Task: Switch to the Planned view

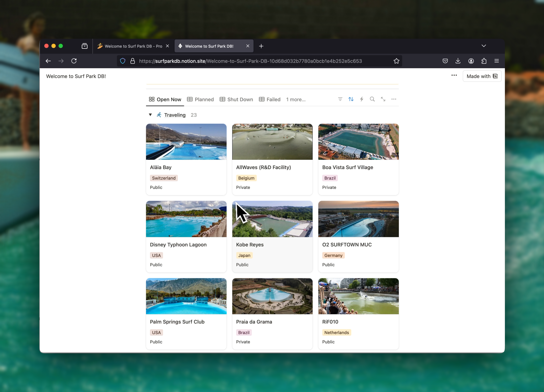Action: [201, 99]
